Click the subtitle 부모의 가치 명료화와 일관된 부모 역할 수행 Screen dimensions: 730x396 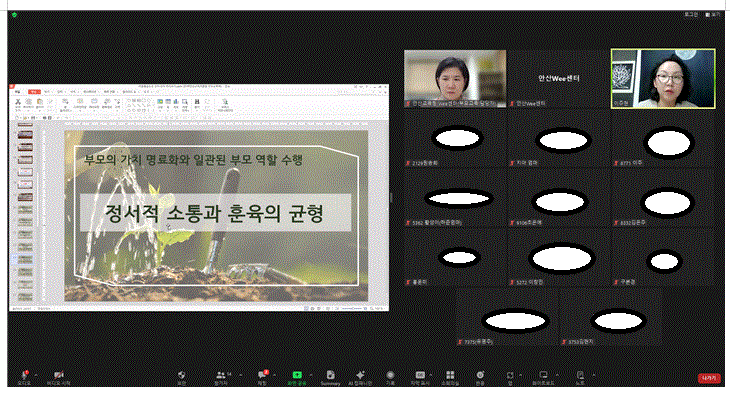(193, 160)
